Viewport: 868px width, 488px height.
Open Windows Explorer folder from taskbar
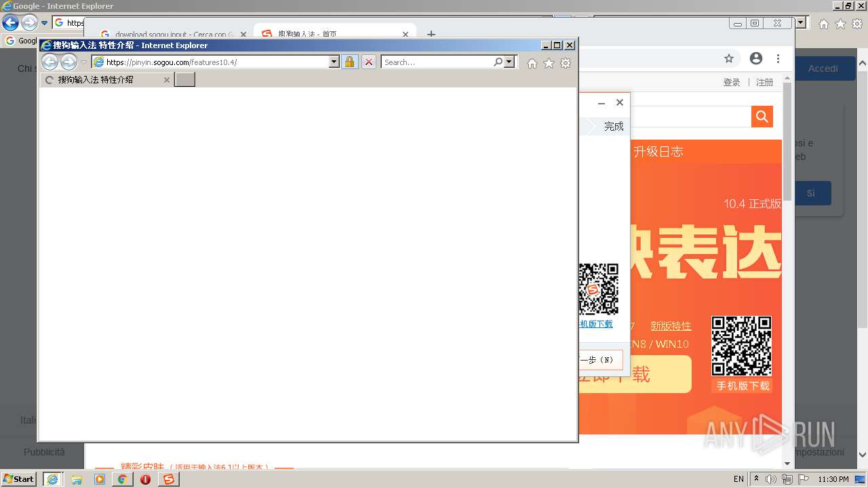tap(77, 479)
